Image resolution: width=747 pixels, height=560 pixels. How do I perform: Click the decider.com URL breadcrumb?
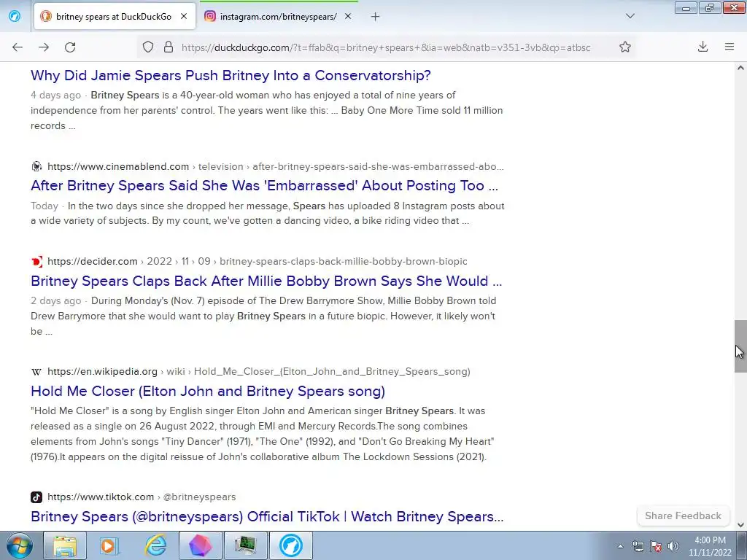[x=258, y=262]
